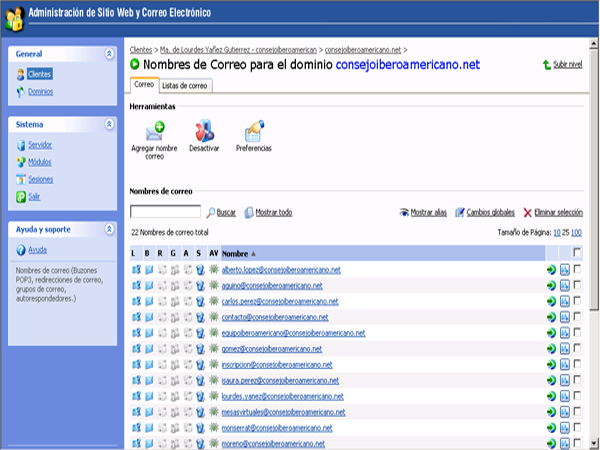Open the Clientes breadcrumb link
This screenshot has width=600, height=450.
tap(141, 50)
